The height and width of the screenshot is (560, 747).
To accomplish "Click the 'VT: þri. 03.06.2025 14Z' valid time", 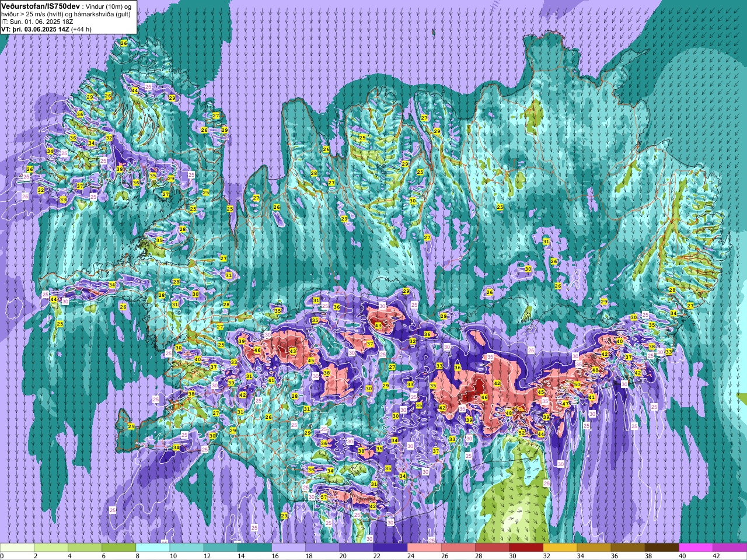I will [35, 29].
